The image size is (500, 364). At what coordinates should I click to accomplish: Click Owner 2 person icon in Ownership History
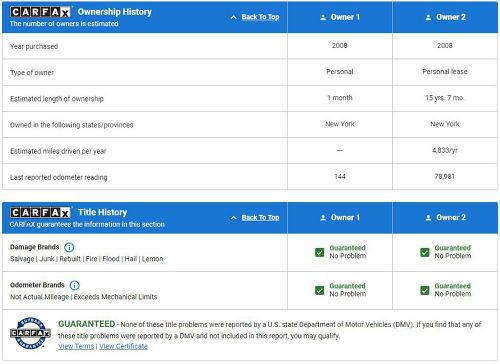tap(428, 17)
